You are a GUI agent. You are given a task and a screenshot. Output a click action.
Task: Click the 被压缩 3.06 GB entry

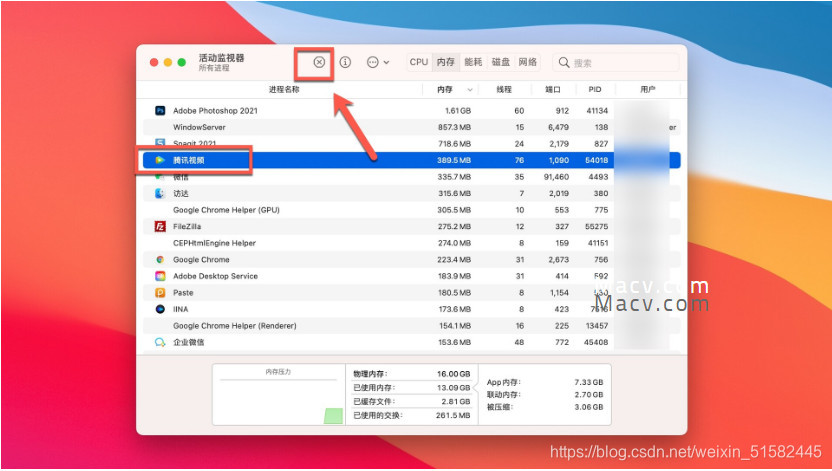[x=545, y=407]
